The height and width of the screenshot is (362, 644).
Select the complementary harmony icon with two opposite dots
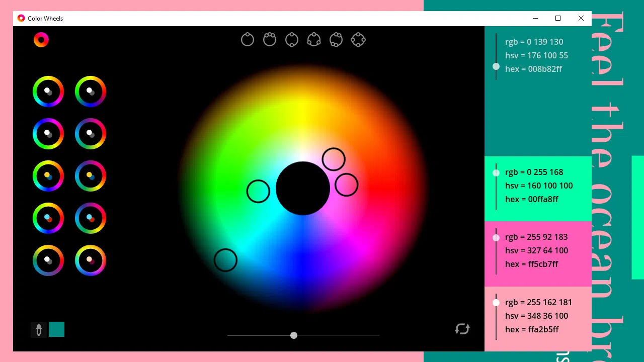click(x=292, y=39)
